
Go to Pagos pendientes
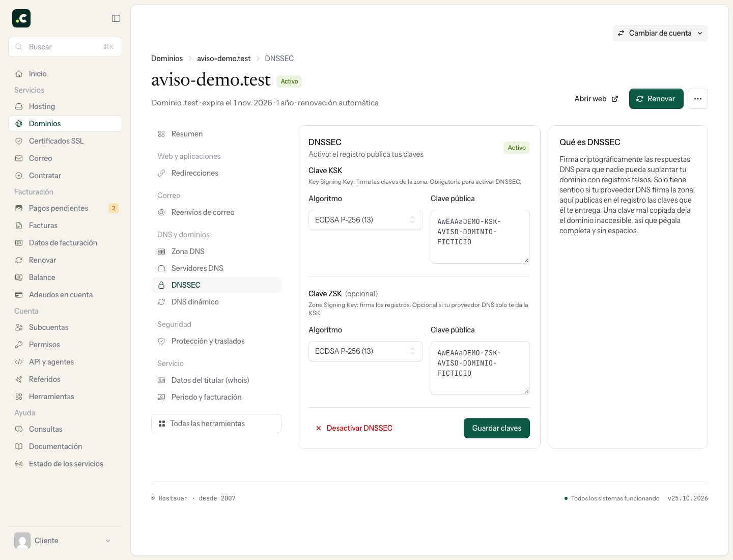click(65, 208)
